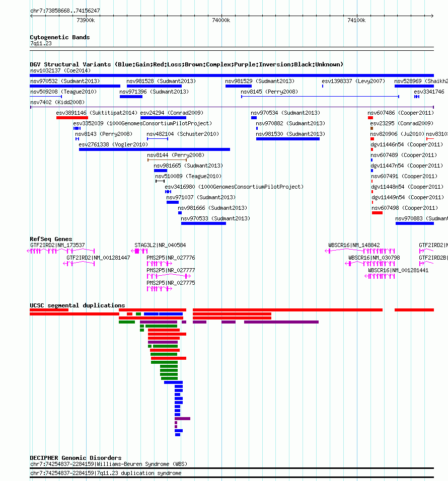Click nsv607486 (Cooper2011) variant label

401,113
